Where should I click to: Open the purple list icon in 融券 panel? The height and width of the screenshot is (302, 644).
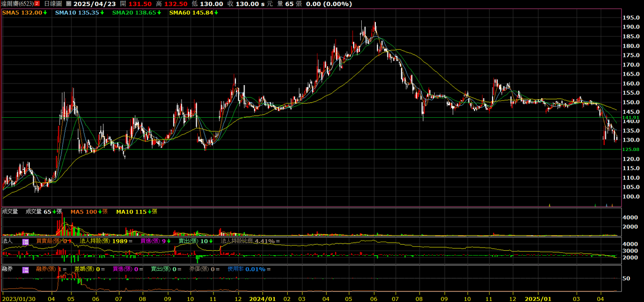(25, 269)
